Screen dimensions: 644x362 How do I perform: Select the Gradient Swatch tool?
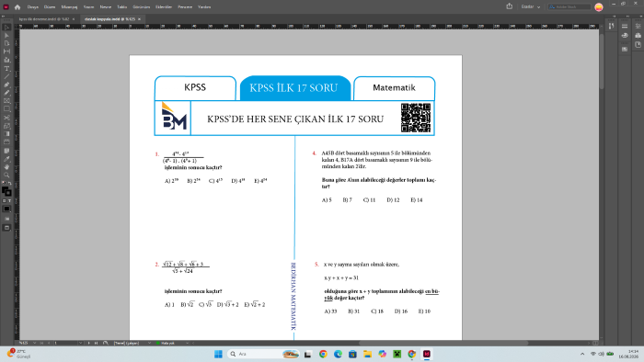coord(6,133)
